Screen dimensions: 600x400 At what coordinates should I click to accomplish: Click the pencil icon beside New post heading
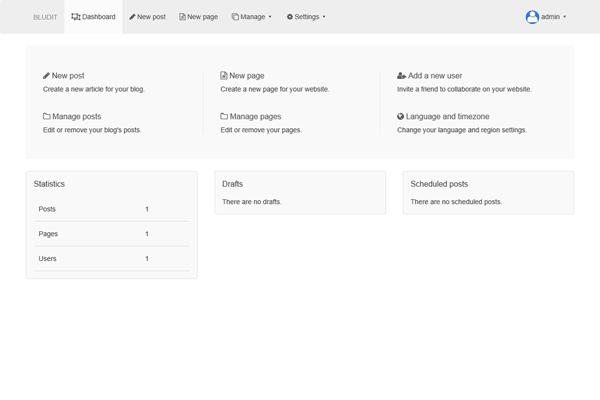pos(46,75)
